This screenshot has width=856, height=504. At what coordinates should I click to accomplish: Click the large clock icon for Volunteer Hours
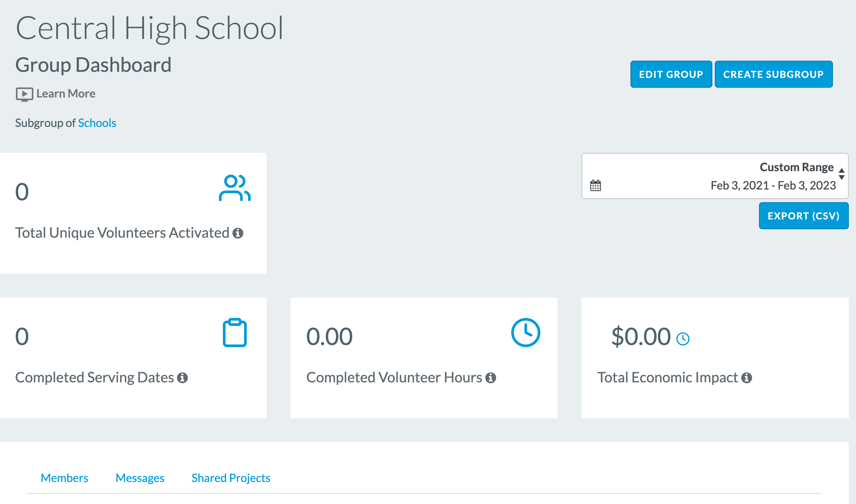tap(526, 333)
